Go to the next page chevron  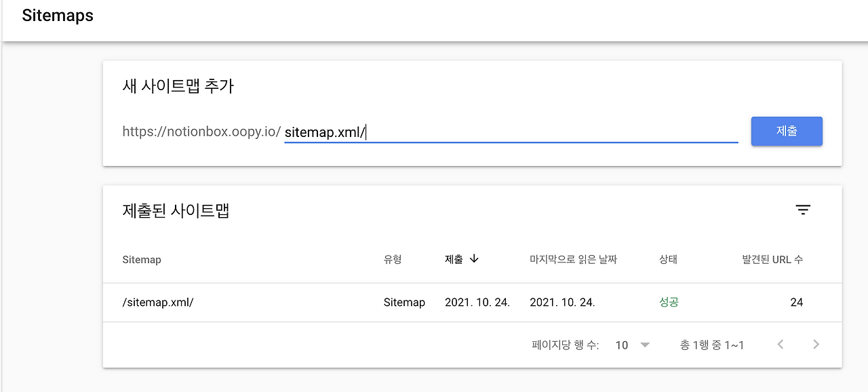click(816, 345)
